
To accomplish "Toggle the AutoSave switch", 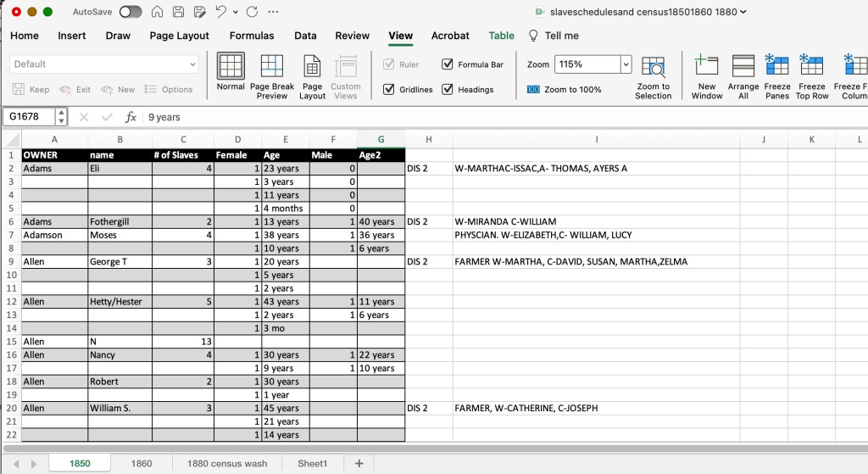I will click(x=131, y=12).
